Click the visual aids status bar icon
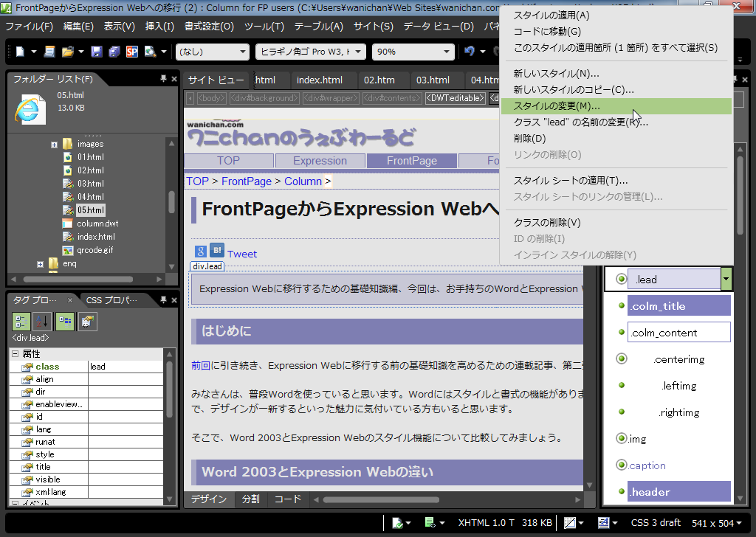 pyautogui.click(x=570, y=522)
